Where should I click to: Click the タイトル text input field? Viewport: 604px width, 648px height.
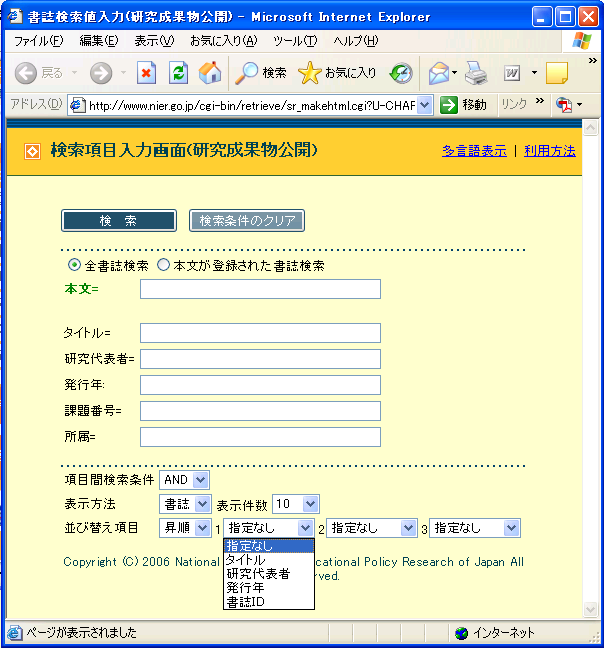point(260,333)
